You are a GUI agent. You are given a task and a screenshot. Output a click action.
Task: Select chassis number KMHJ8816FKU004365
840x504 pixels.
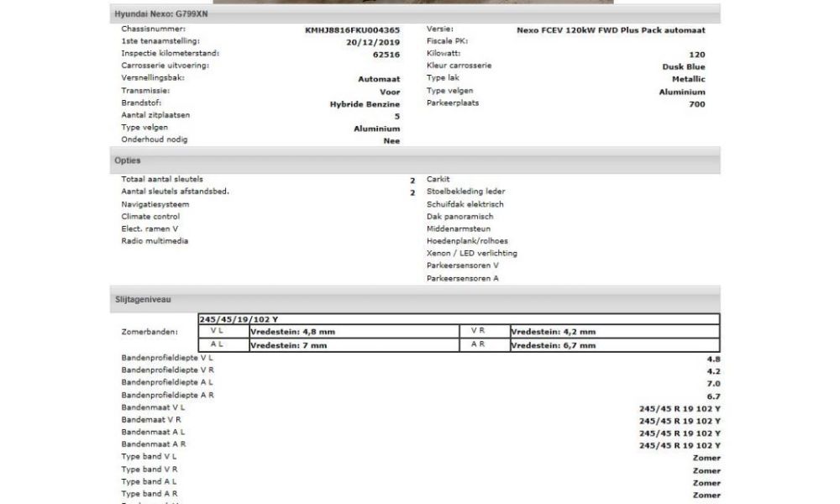coord(352,30)
